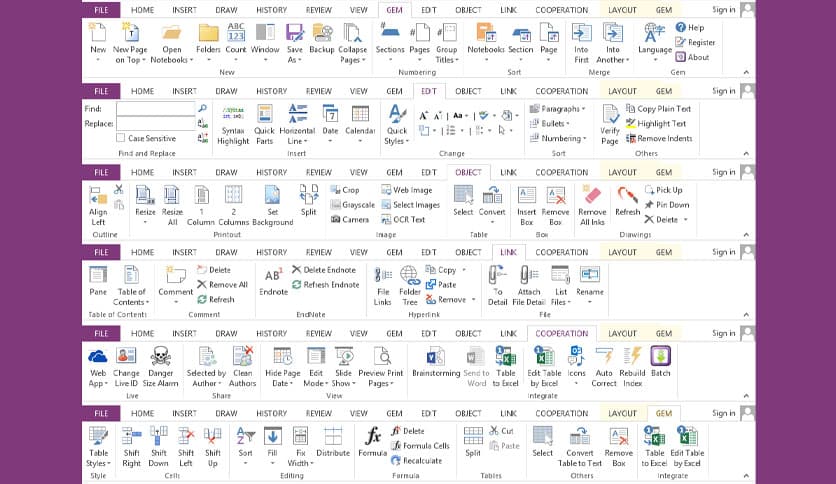Select the active LINK tab
Viewport: 836px width, 484px height.
pyautogui.click(x=508, y=252)
